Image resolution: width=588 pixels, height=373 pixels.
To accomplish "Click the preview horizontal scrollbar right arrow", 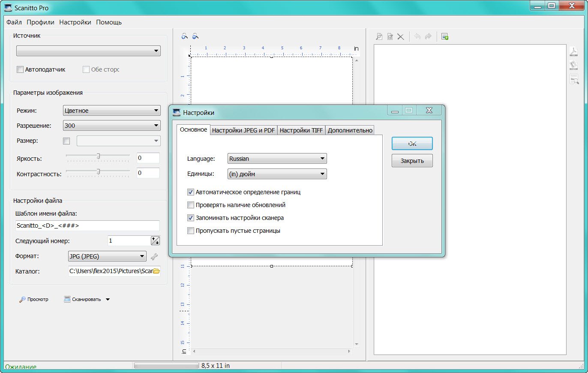I will coord(349,351).
